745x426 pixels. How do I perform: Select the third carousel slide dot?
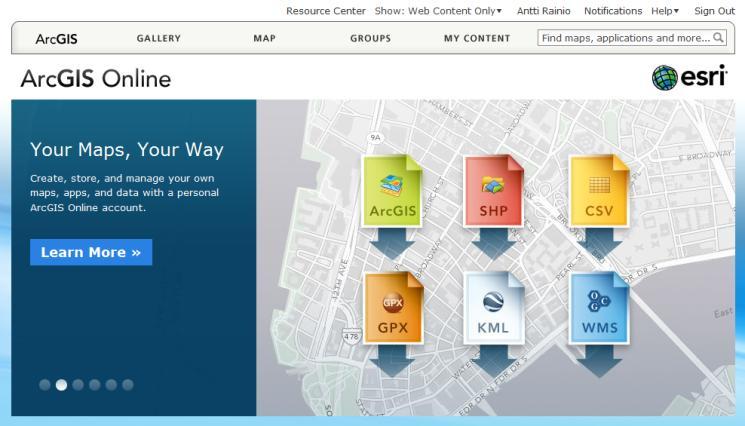[x=78, y=385]
